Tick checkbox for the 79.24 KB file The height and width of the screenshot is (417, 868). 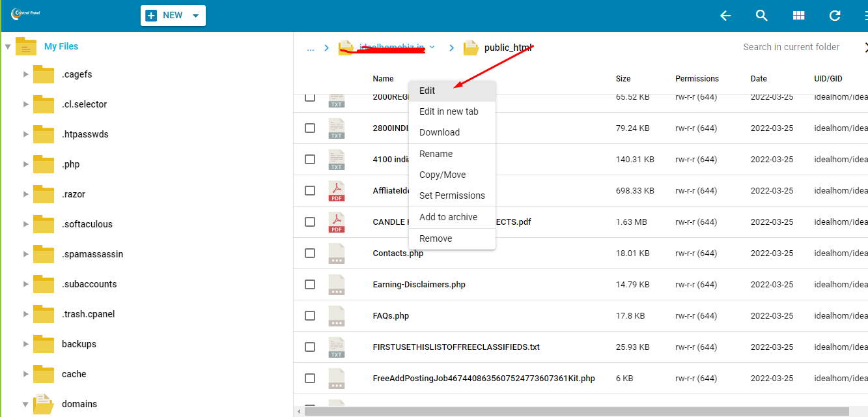[x=310, y=128]
